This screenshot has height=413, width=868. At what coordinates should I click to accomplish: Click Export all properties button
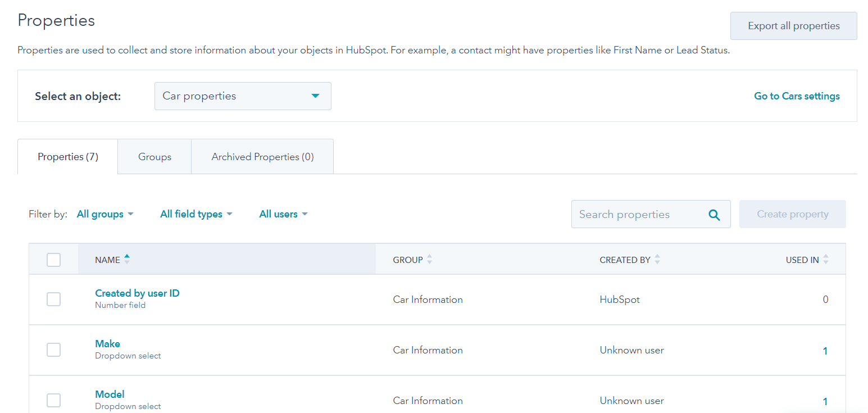(793, 26)
